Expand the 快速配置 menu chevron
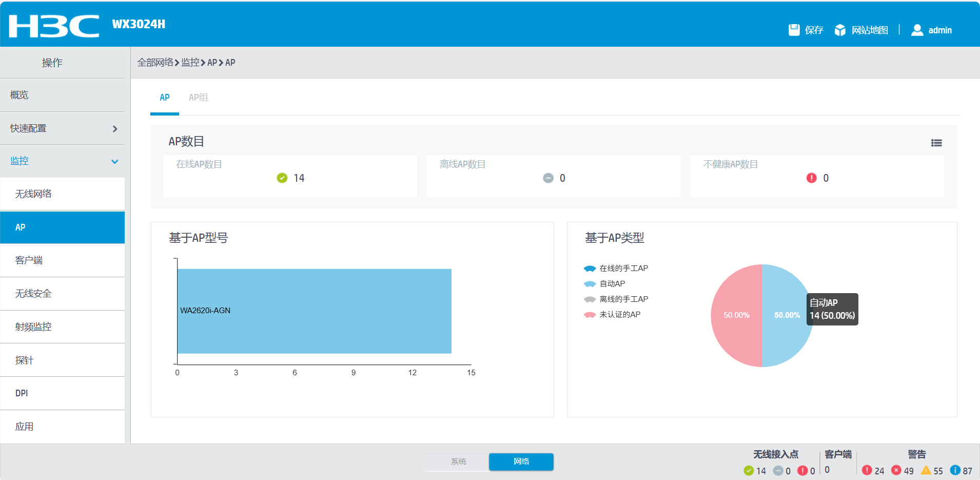Viewport: 980px width, 480px height. coord(115,128)
